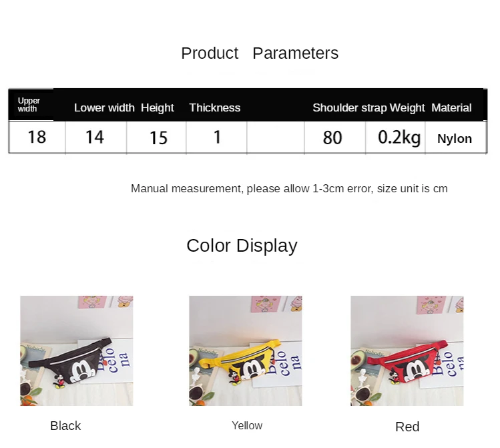Click the Lower width column header

pos(104,107)
